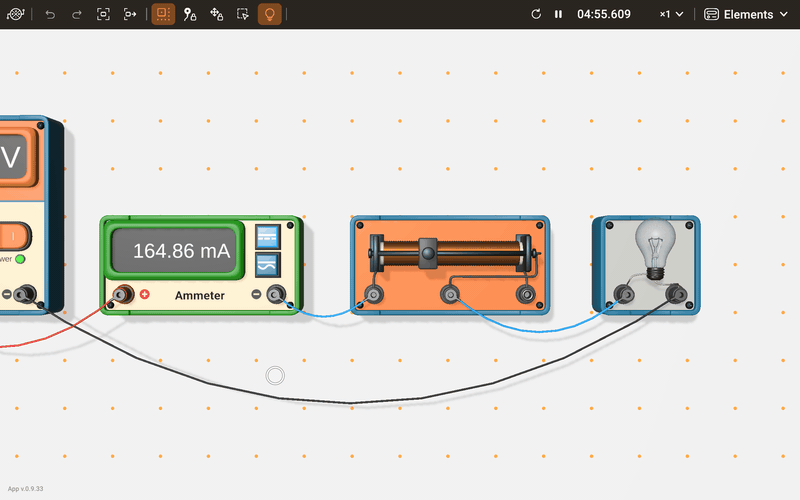Click the rheostat's left terminal
Screen dimensions: 800x500
(x=373, y=294)
